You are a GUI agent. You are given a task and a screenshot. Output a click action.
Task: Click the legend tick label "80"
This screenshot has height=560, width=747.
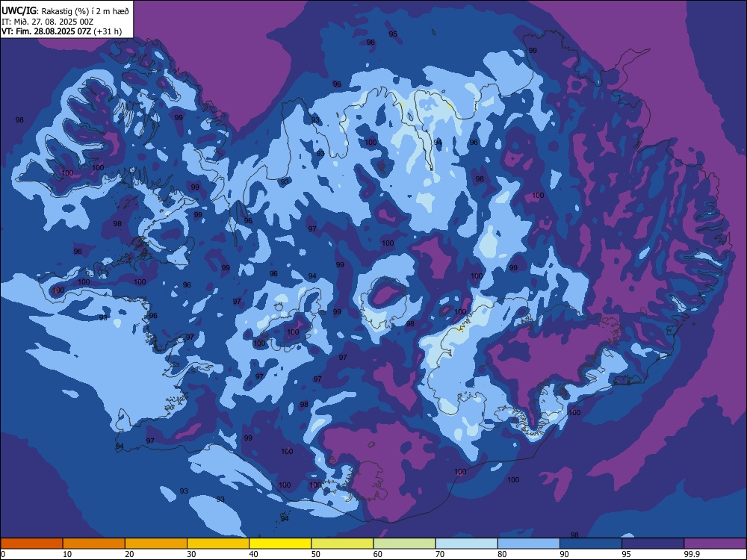(502, 554)
